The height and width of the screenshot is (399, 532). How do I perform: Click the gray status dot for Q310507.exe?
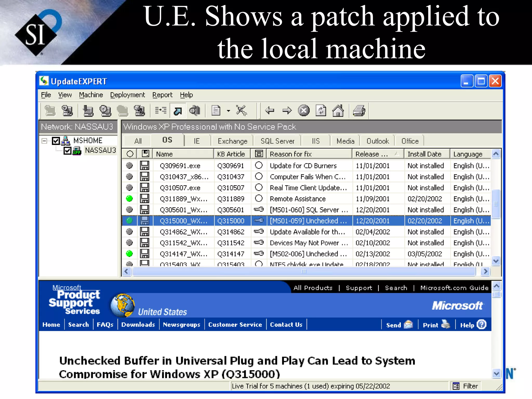click(129, 187)
